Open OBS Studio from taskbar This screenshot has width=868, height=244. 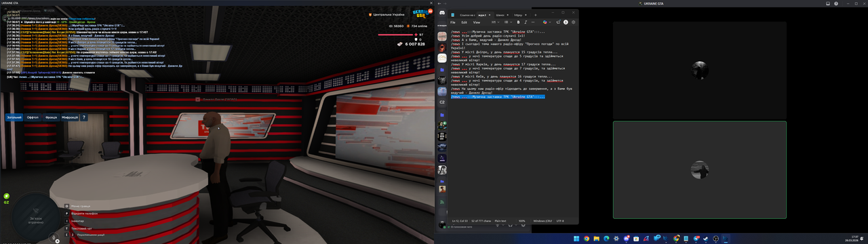pos(715,239)
